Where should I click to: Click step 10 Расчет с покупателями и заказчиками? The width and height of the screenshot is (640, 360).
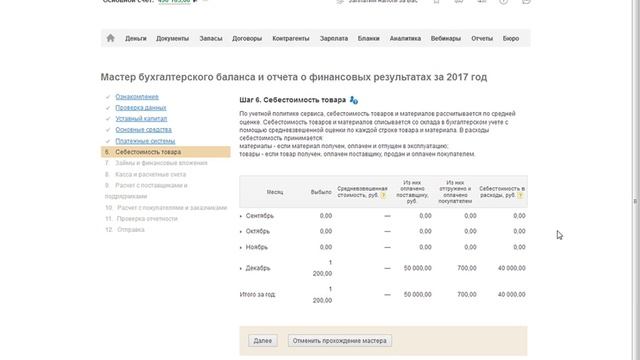[x=171, y=208]
